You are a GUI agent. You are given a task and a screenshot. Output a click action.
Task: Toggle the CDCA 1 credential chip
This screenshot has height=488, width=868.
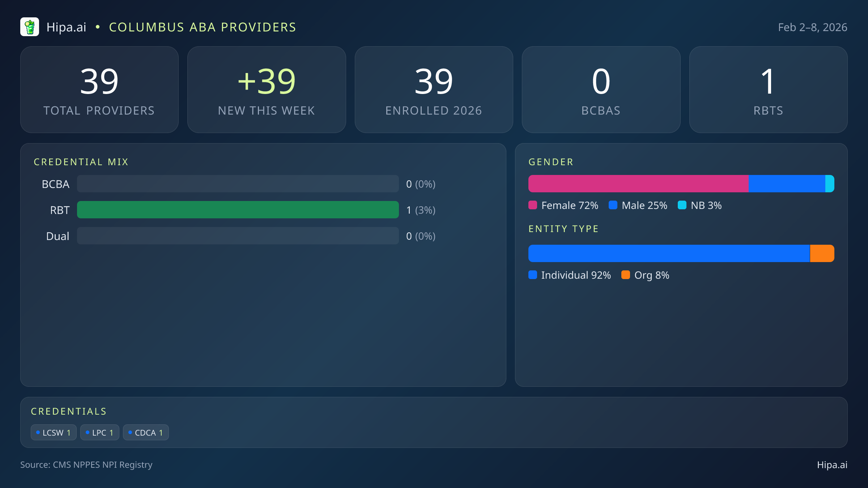[145, 432]
